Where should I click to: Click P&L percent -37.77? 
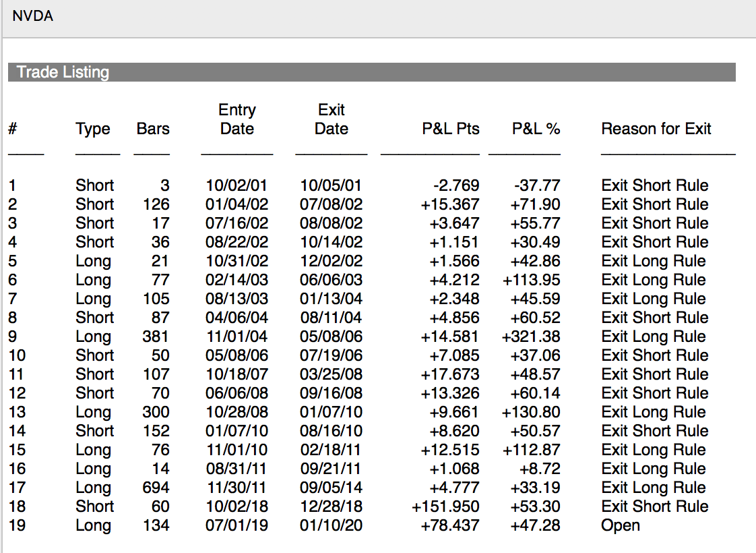(536, 185)
